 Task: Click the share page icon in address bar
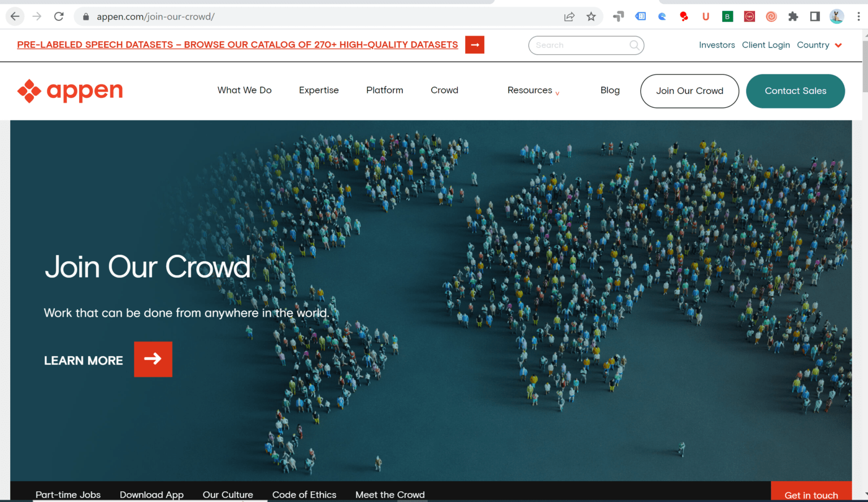pyautogui.click(x=569, y=16)
